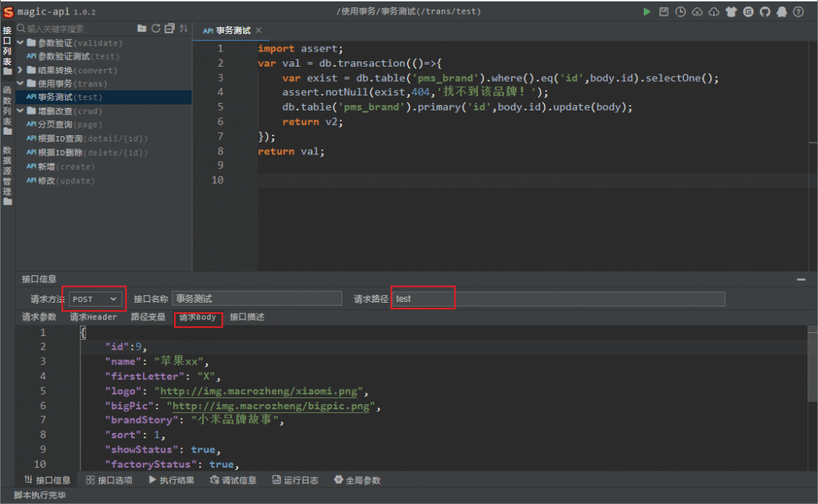Click the request body editor scrollbar
Image resolution: width=818 pixels, height=504 pixels.
point(812,365)
